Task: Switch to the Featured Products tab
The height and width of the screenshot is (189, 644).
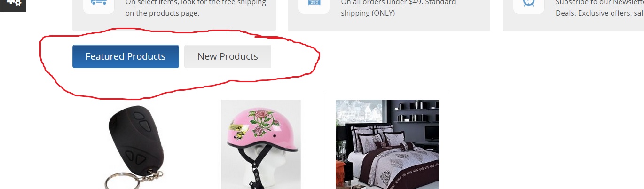Action: [x=126, y=56]
